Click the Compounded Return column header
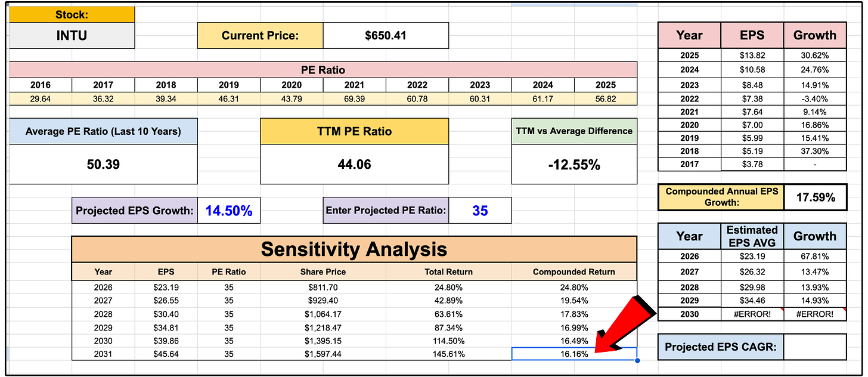The width and height of the screenshot is (868, 377). [x=574, y=271]
